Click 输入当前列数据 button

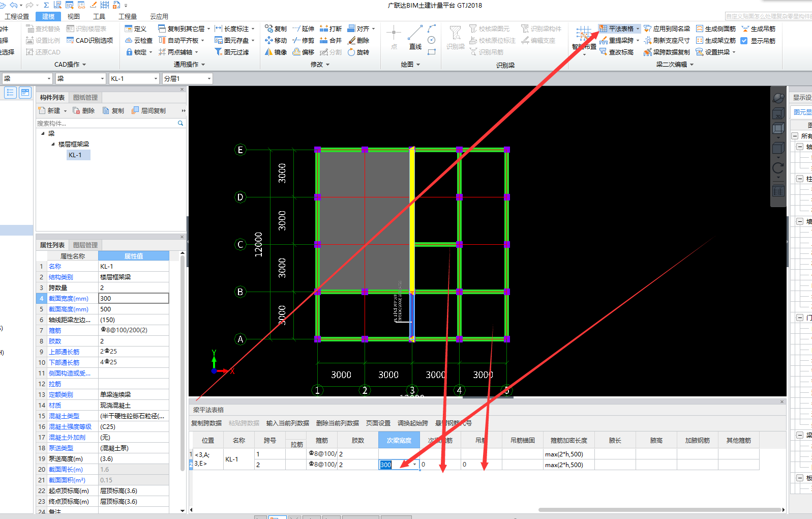[x=288, y=423]
